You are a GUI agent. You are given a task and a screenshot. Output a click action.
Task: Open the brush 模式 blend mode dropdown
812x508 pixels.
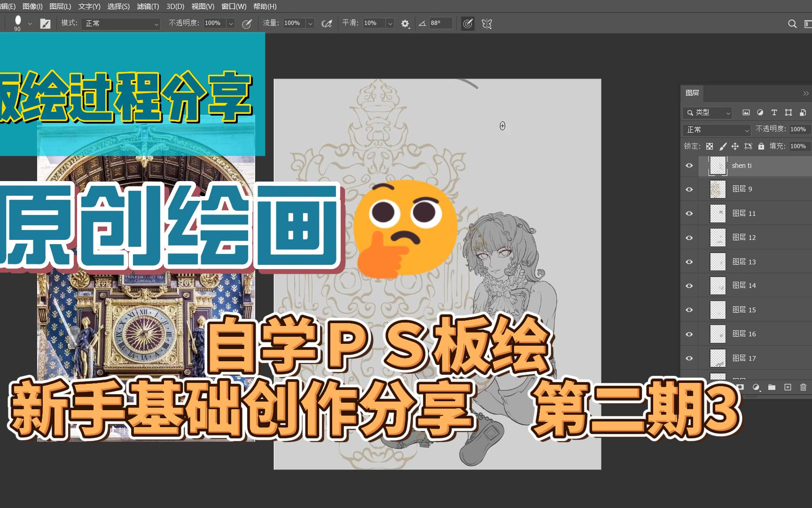click(x=121, y=24)
